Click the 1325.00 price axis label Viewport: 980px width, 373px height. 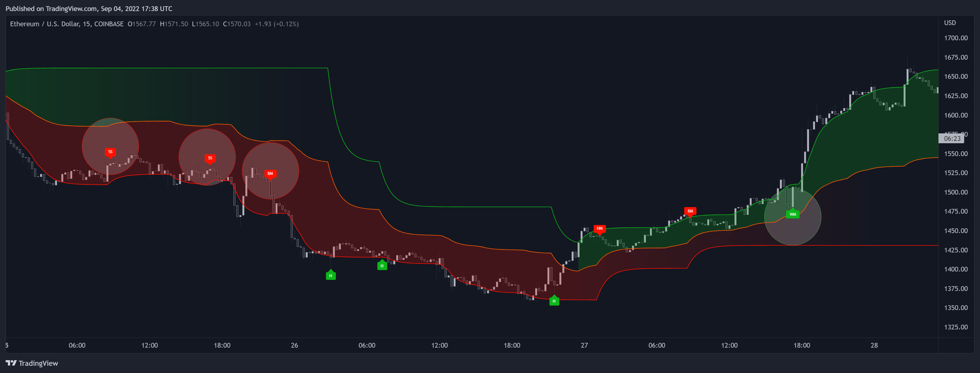pos(956,327)
